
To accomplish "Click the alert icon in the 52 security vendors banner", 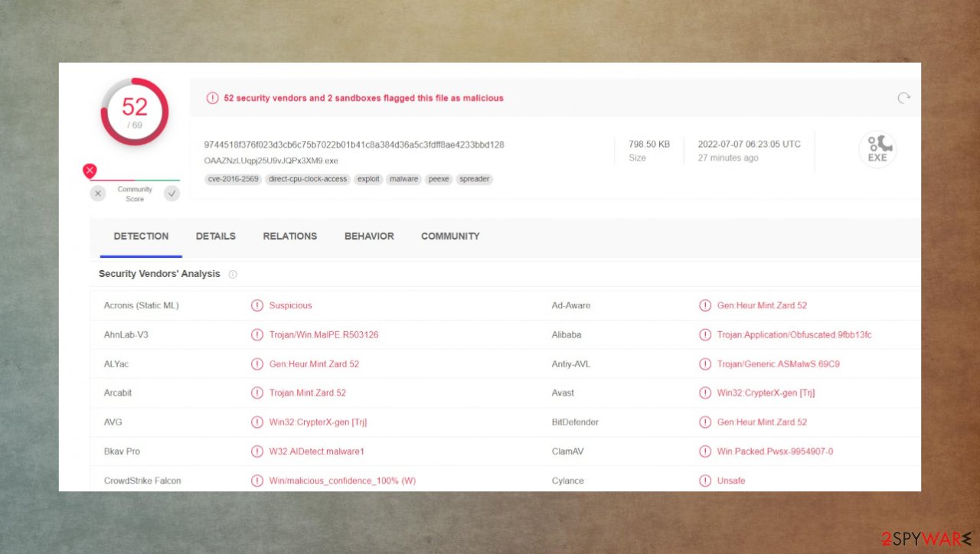I will tap(212, 98).
